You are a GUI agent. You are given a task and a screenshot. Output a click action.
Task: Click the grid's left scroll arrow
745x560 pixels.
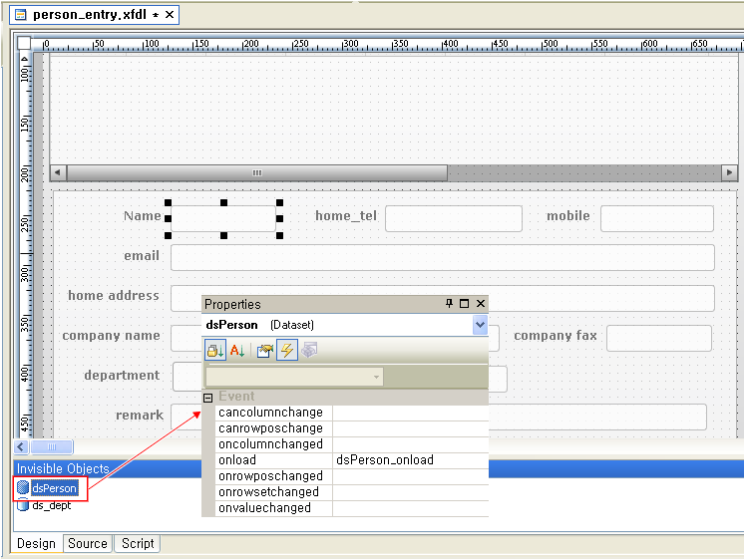pos(58,172)
